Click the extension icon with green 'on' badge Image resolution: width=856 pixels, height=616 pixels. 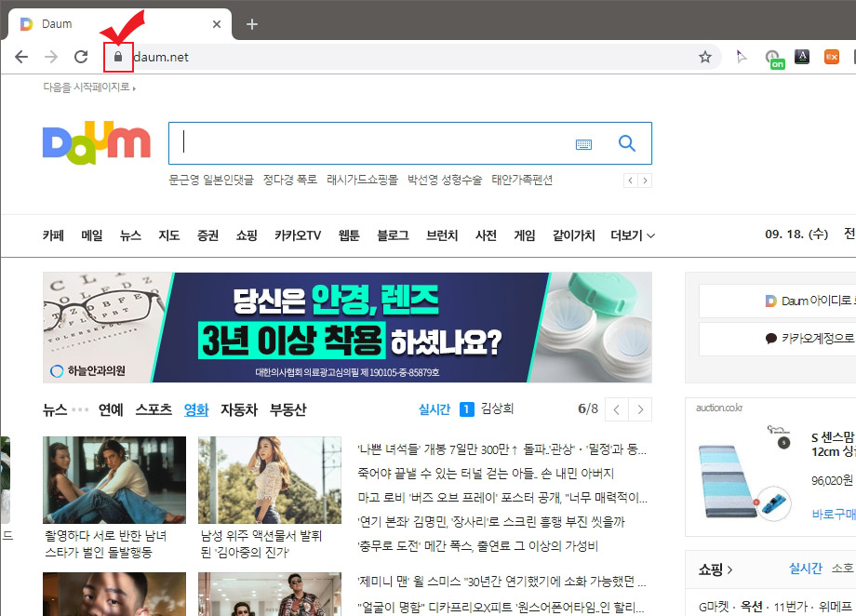point(773,59)
